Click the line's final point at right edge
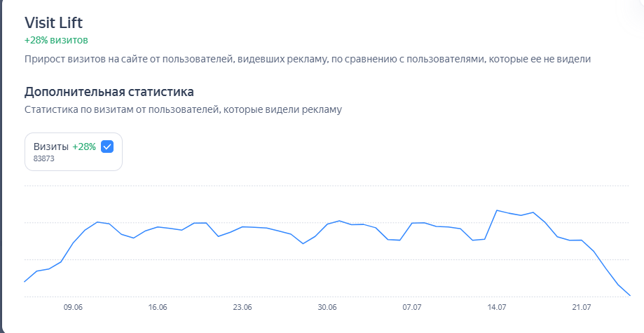 630,295
